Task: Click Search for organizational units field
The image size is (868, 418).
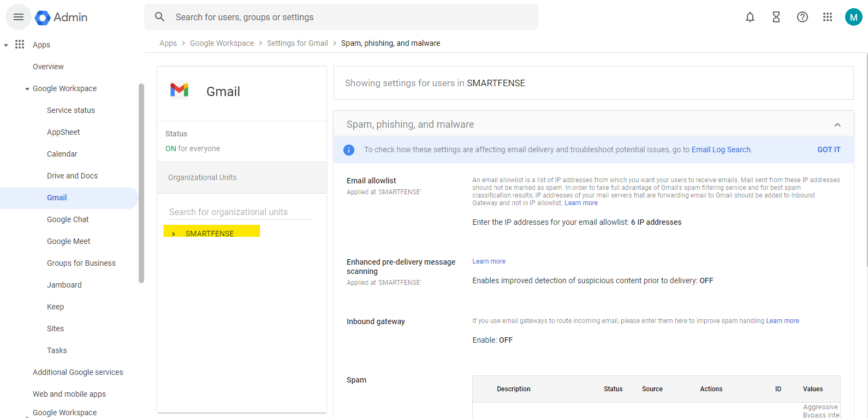Action: coord(241,212)
